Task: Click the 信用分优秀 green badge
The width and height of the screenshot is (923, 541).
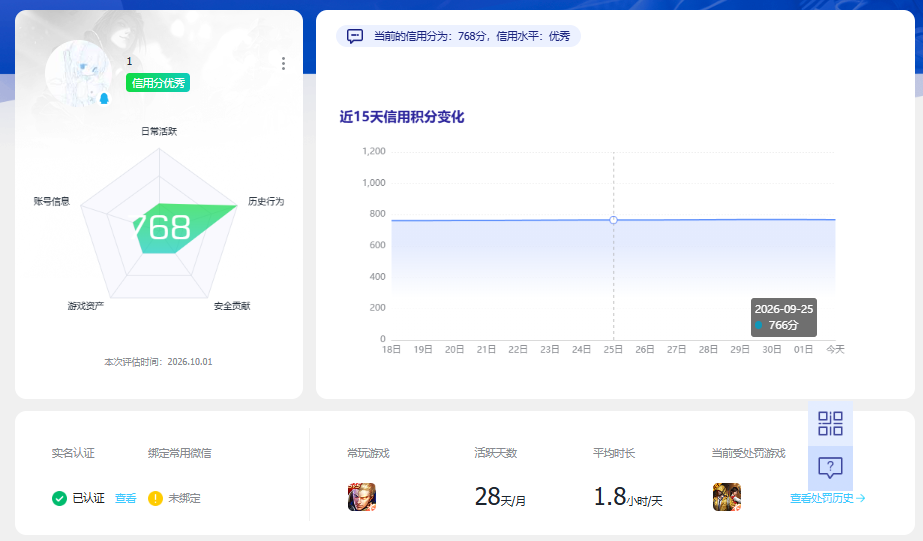Action: (x=158, y=83)
